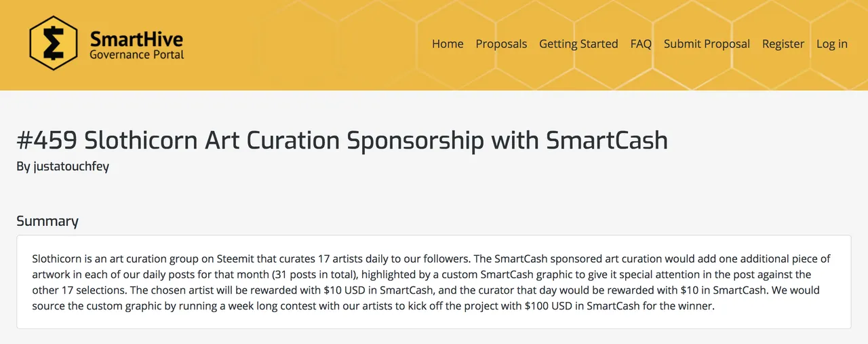Open the Getting Started page
Image resolution: width=868 pixels, height=344 pixels.
(578, 43)
